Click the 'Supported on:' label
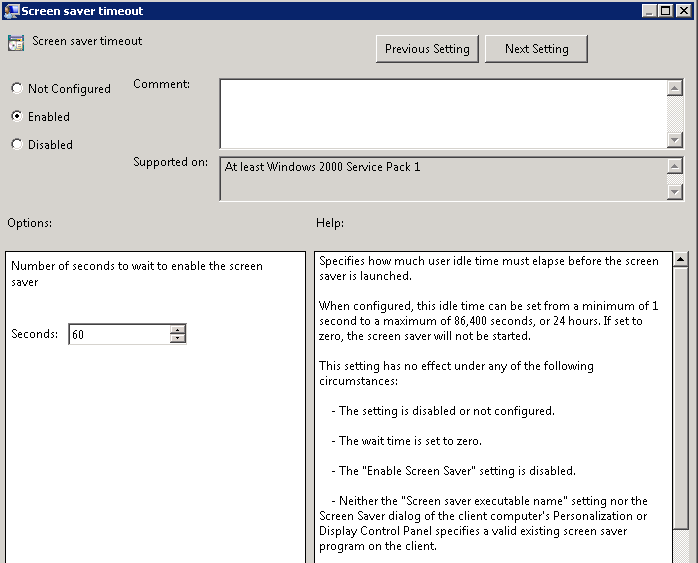The width and height of the screenshot is (698, 563). click(x=170, y=162)
